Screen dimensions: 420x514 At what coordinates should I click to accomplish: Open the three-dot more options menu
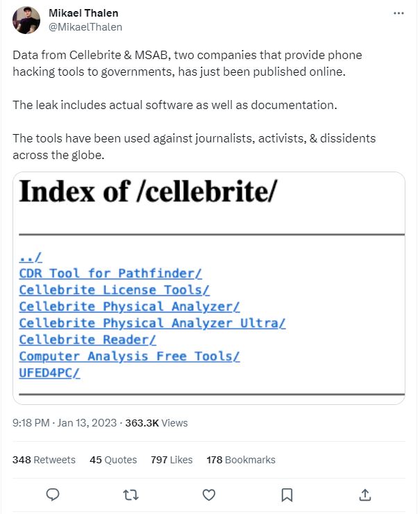coord(398,14)
